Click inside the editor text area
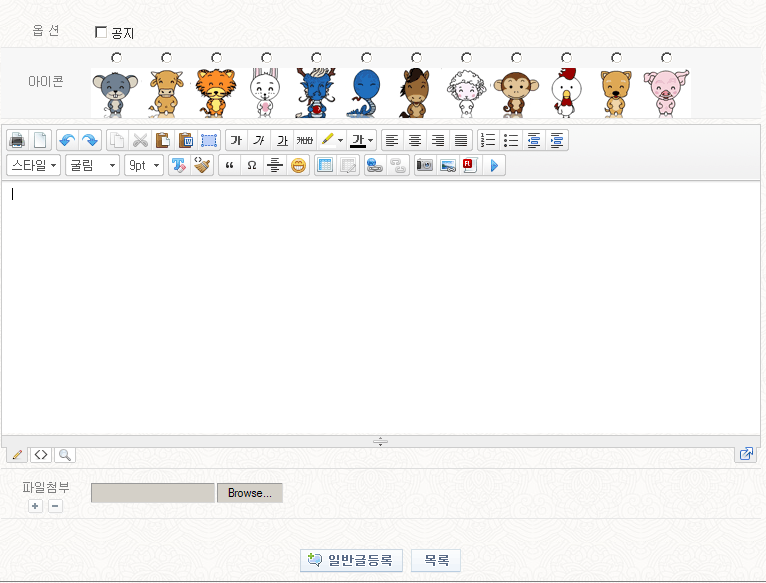The image size is (766, 583). coord(381,308)
